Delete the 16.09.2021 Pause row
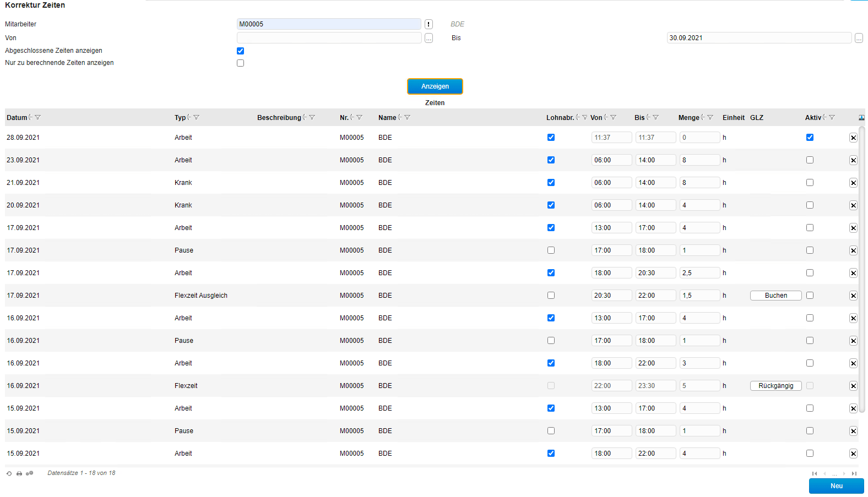This screenshot has width=868, height=497. (853, 341)
